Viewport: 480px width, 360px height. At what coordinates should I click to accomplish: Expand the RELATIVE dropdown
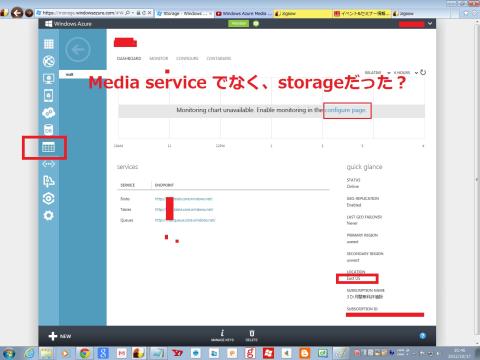click(378, 73)
